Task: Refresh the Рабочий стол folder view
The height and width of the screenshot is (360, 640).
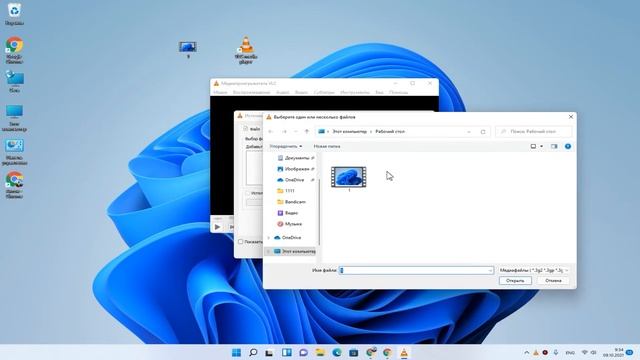Action: (483, 131)
